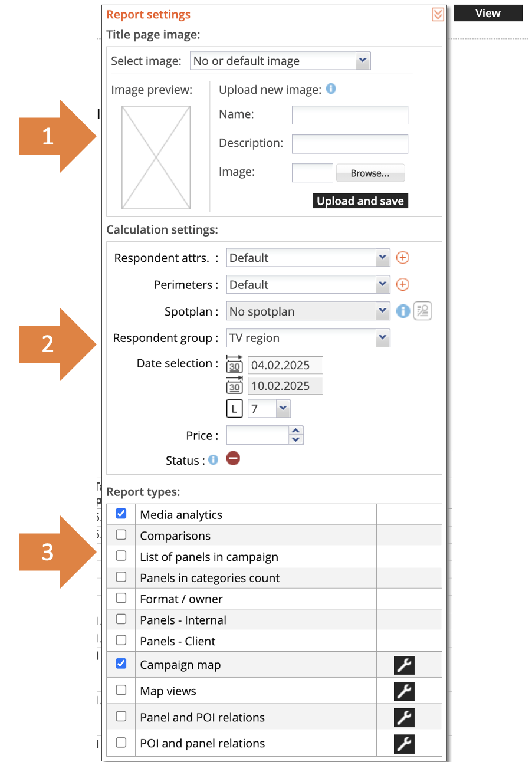The height and width of the screenshot is (762, 532).
Task: Click the Browse... button
Action: (x=370, y=173)
